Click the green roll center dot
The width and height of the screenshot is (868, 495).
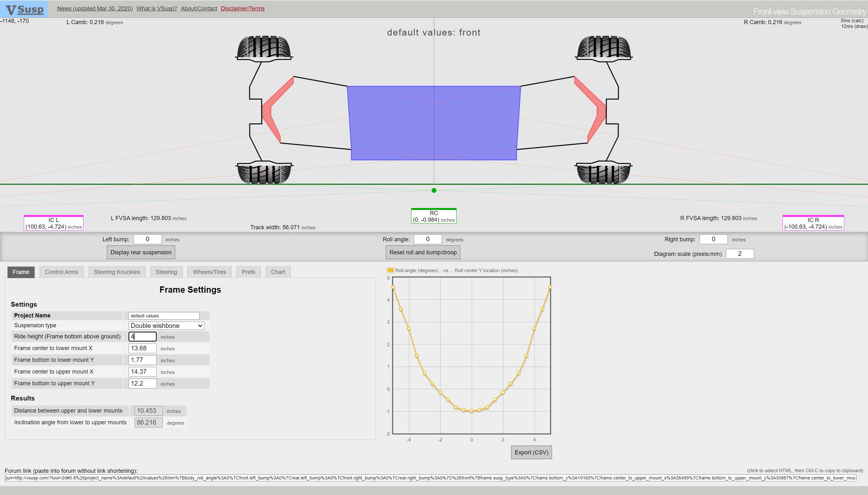click(434, 190)
